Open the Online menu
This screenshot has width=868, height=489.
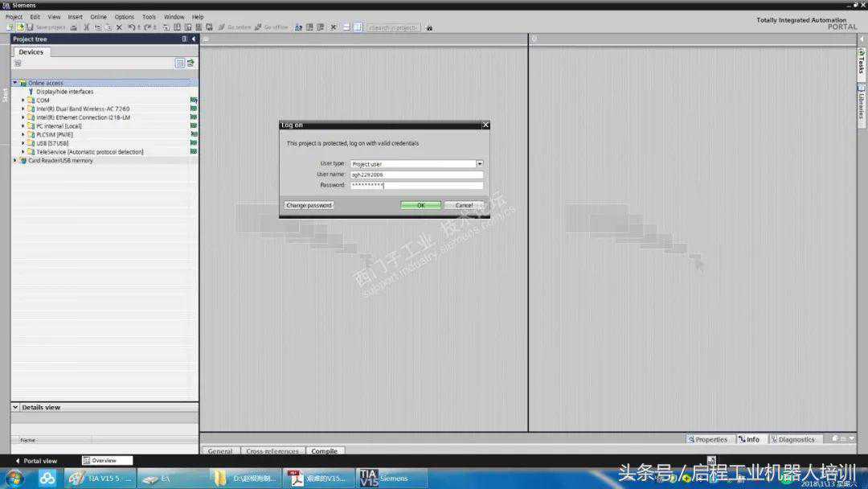pyautogui.click(x=98, y=16)
